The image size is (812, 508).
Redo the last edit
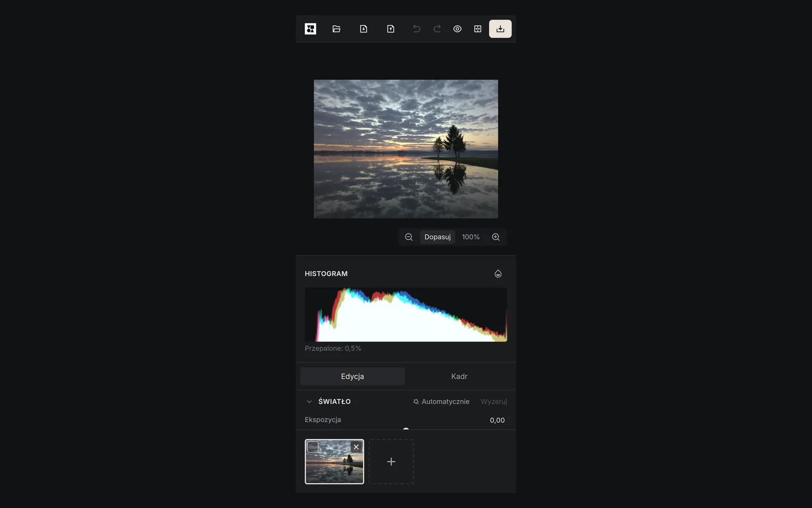(x=437, y=29)
